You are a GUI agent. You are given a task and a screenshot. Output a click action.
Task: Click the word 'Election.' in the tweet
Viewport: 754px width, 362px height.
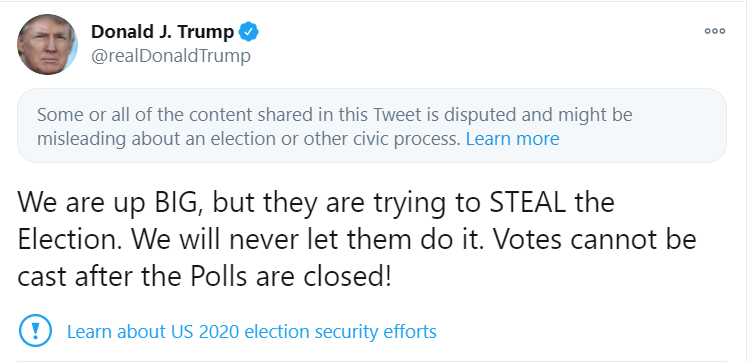pos(70,239)
